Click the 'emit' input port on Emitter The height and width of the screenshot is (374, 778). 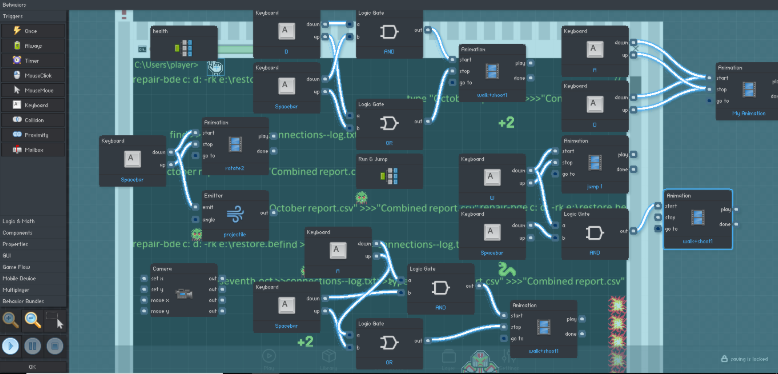tap(196, 207)
